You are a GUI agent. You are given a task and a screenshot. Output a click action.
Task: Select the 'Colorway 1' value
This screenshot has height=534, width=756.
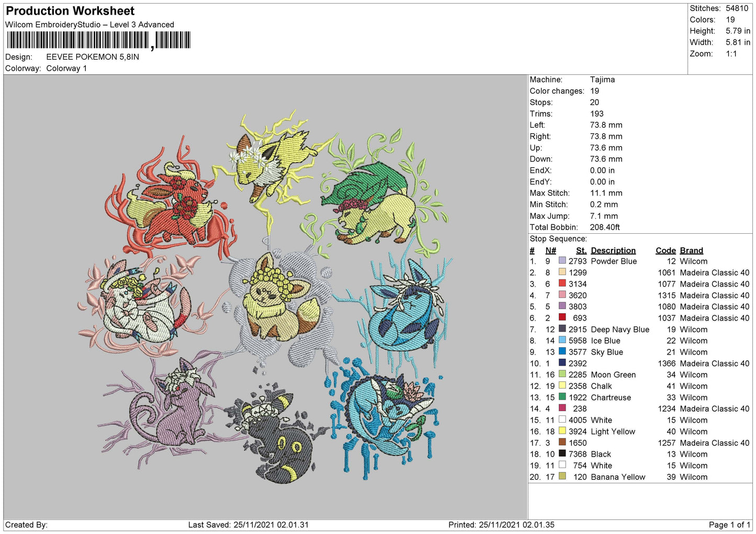[66, 69]
